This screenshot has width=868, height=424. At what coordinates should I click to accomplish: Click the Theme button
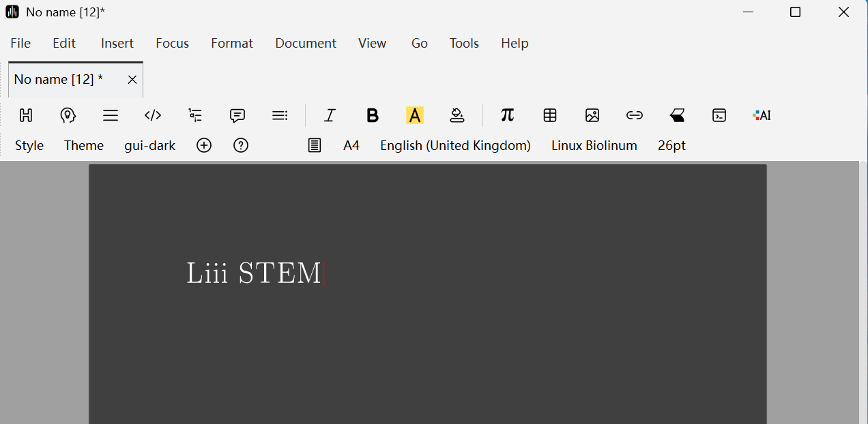(x=84, y=145)
